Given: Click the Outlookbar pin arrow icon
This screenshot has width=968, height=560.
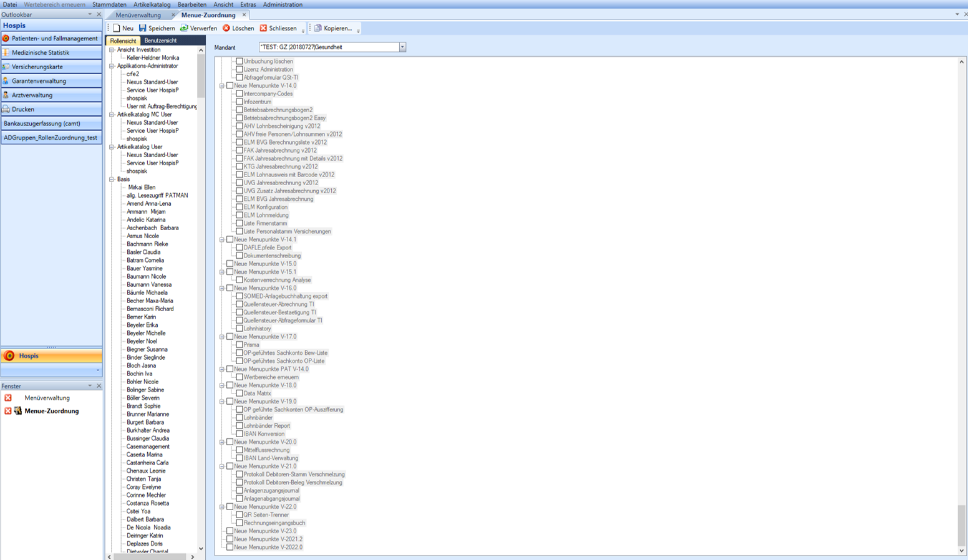Looking at the screenshot, I should click(x=90, y=14).
